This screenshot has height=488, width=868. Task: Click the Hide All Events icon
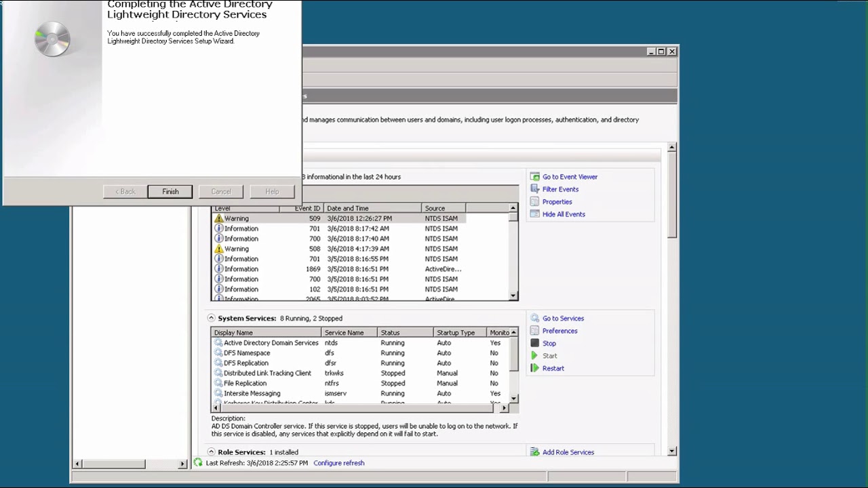tap(535, 214)
